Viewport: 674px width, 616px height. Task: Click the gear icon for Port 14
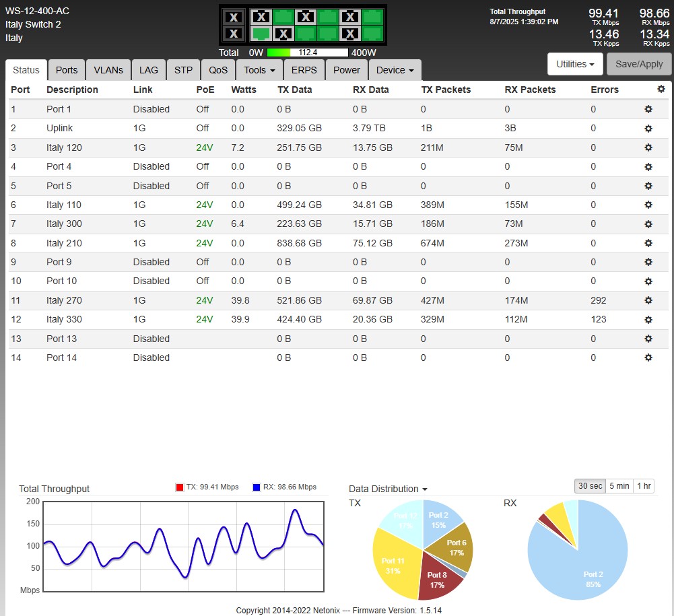coord(648,357)
